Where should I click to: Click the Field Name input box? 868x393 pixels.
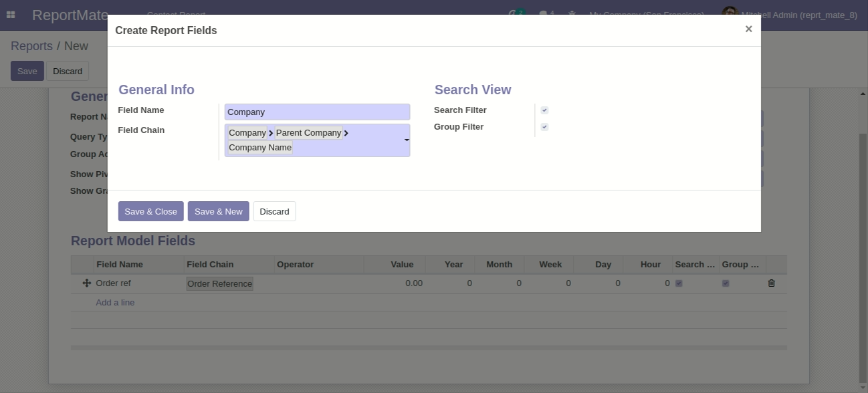(317, 112)
